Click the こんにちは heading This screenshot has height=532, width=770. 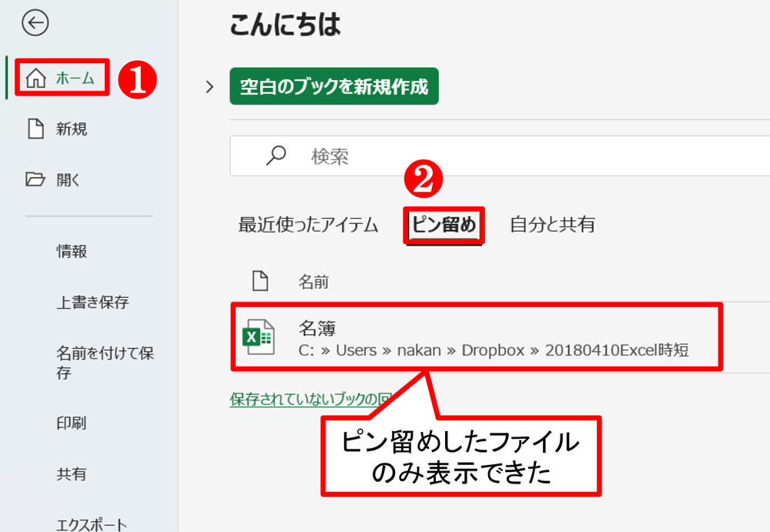click(x=285, y=24)
